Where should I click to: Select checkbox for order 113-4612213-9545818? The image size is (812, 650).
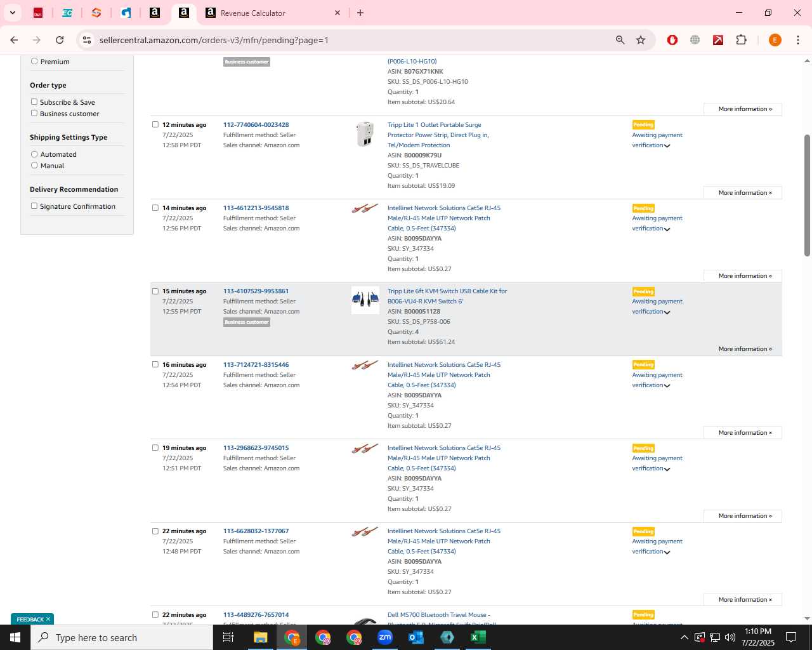pyautogui.click(x=155, y=208)
